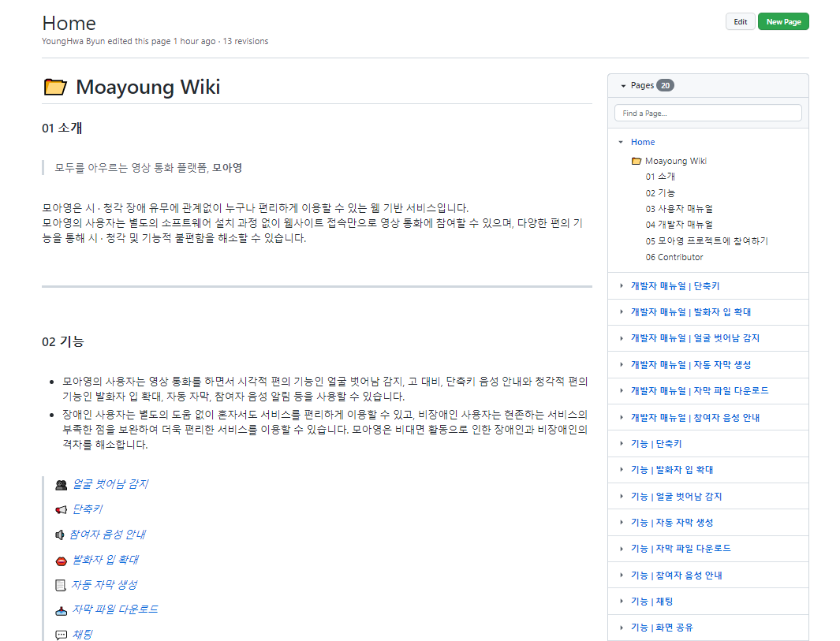The height and width of the screenshot is (641, 840).
Task: Click the megaphone icon next to 단축키
Action: [x=61, y=510]
